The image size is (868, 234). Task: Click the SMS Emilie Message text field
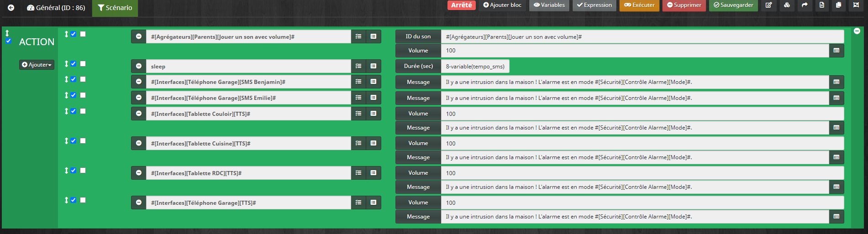pos(635,98)
